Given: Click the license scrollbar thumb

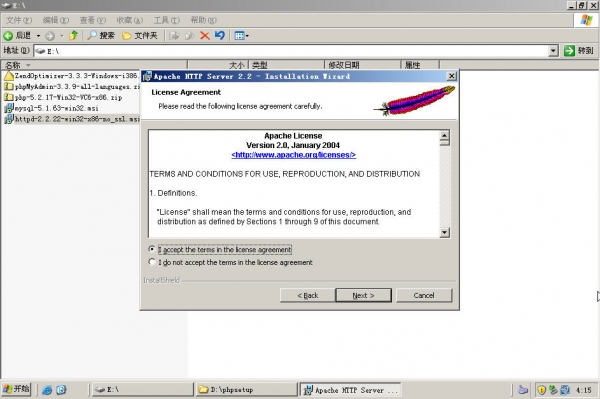Looking at the screenshot, I should tap(444, 143).
